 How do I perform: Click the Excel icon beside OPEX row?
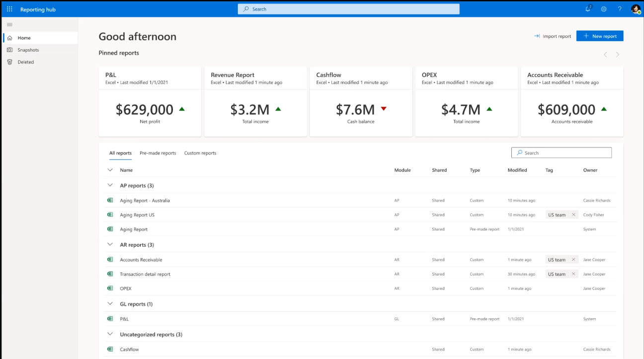click(x=110, y=288)
